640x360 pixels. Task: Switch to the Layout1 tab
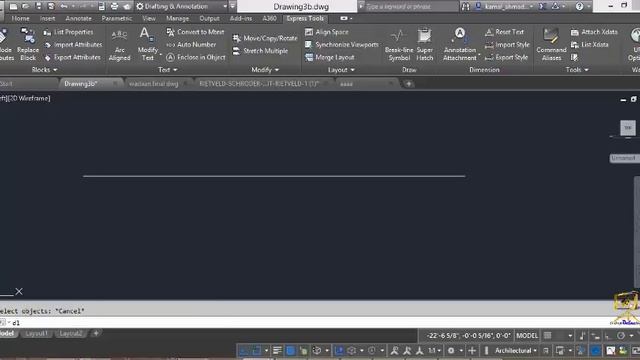(x=36, y=333)
